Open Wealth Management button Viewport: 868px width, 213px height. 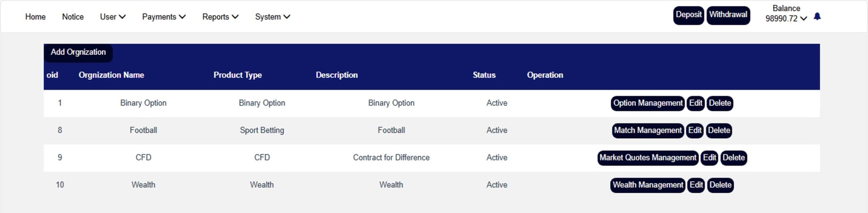(648, 185)
